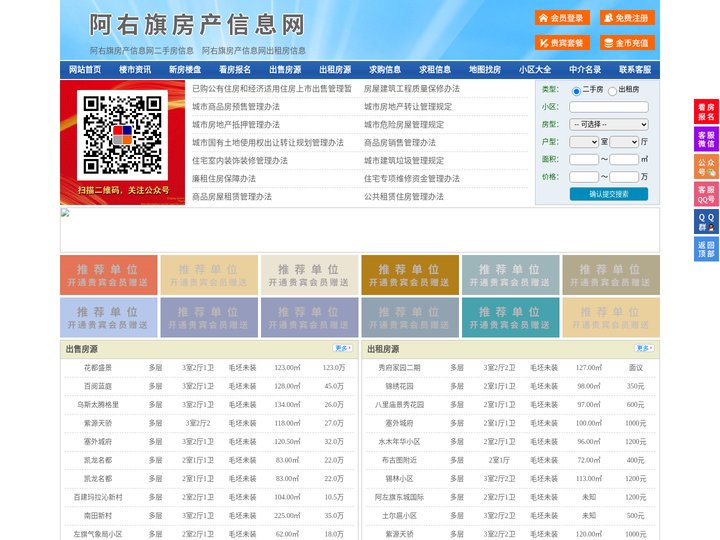Click the 确认提交搜索 search button
Image resolution: width=720 pixels, height=540 pixels.
coord(609,194)
